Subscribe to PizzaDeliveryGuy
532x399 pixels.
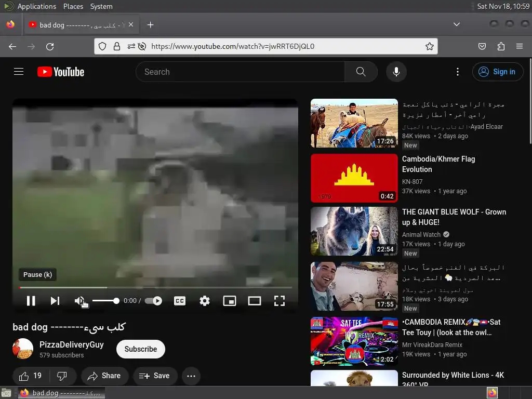click(140, 349)
